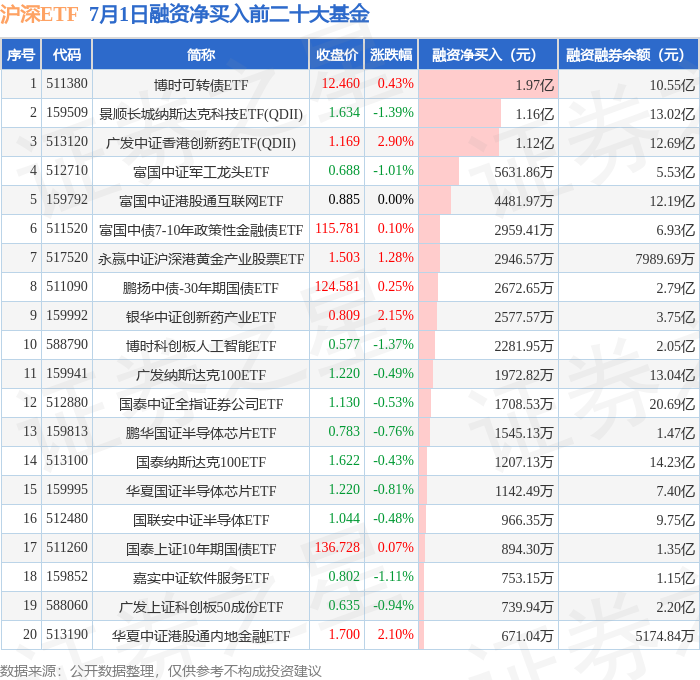Select 景顺长城纳斯达克科技ETF(QDII) name

[201, 114]
